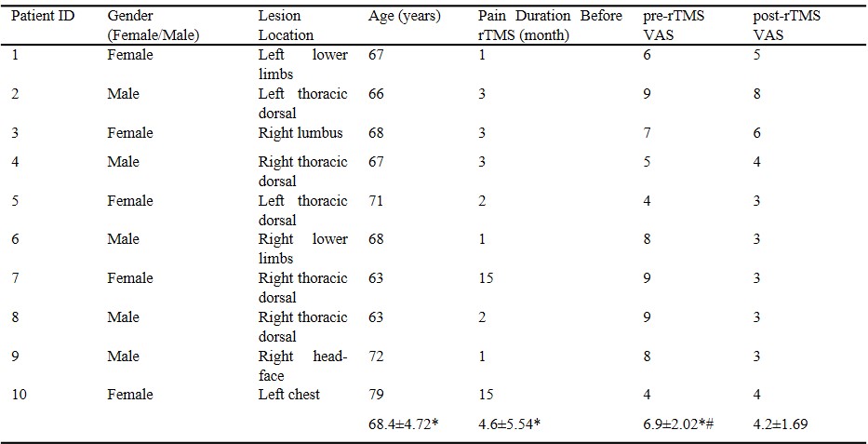Select age value 71 for patient 5
This screenshot has height=444, width=868.
(x=377, y=201)
